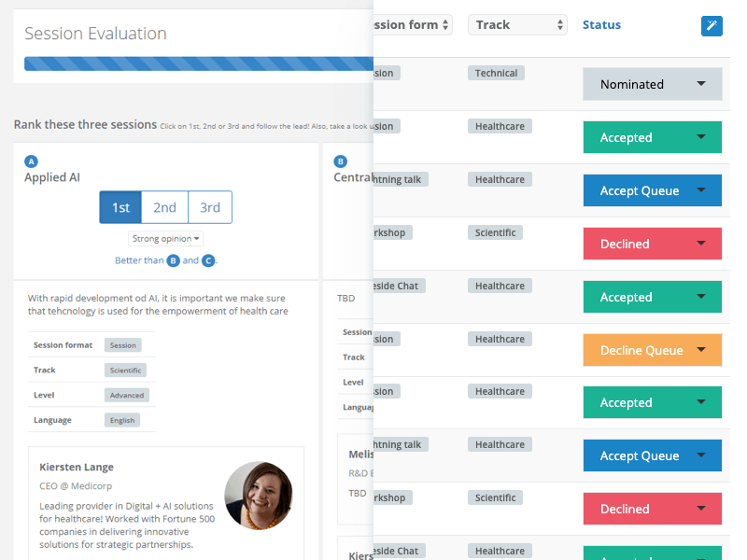The height and width of the screenshot is (560, 747).
Task: Click the first Declined status button
Action: [652, 244]
